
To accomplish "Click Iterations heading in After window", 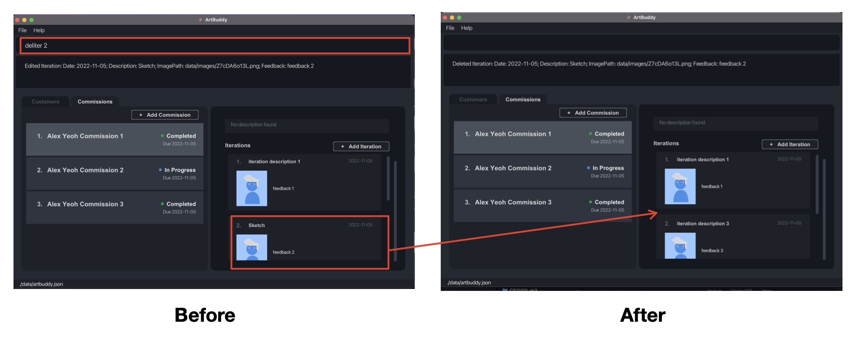I will [x=666, y=144].
